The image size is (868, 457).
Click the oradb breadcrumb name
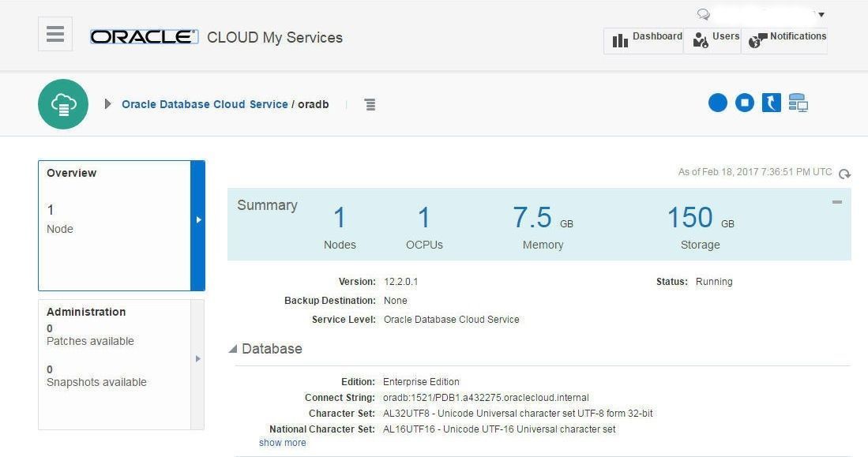tap(314, 104)
